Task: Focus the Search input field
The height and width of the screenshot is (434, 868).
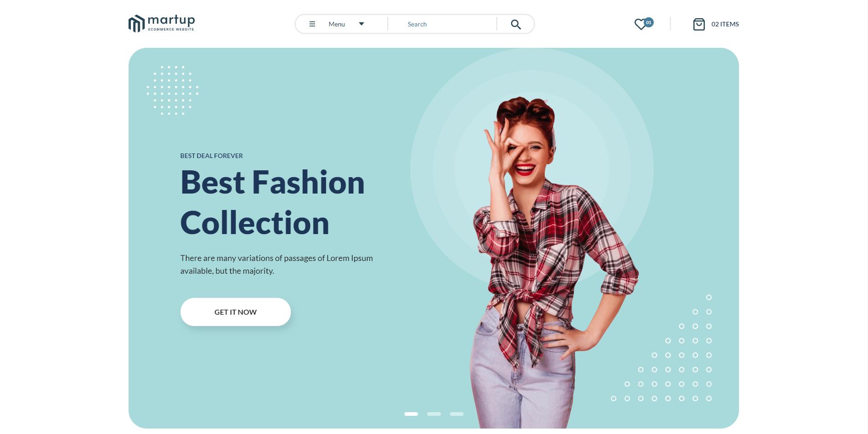Action: click(x=442, y=24)
